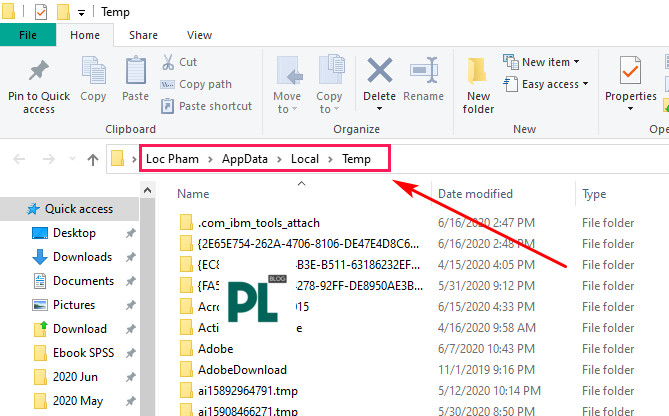Click the pin icon next to Desktop

point(131,233)
